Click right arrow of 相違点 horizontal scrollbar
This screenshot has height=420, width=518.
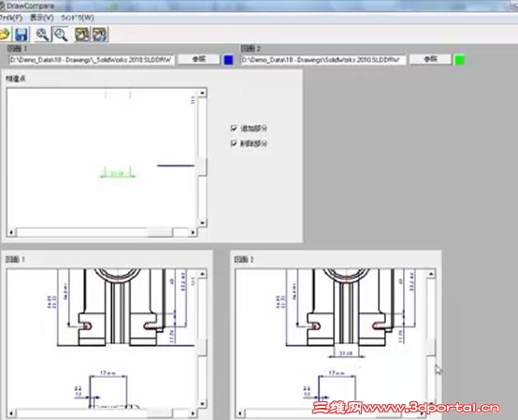coord(194,232)
